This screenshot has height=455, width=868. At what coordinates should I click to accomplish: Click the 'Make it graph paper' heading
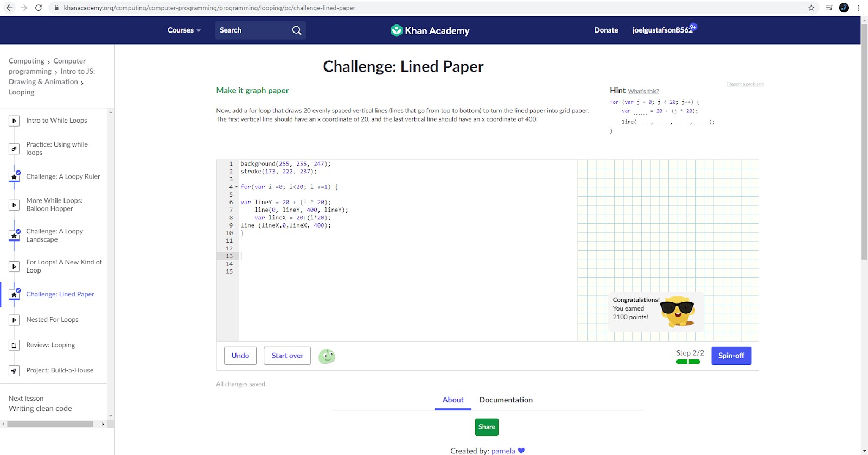(x=252, y=91)
